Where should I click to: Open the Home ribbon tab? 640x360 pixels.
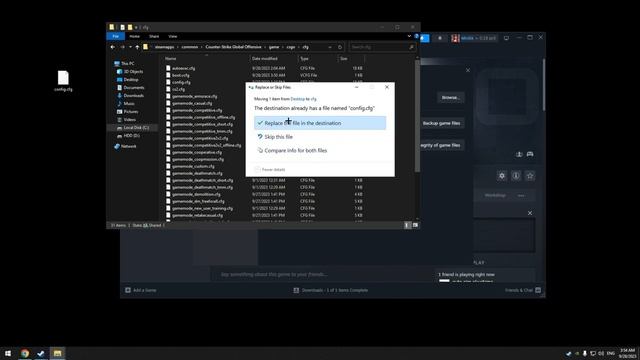point(134,36)
